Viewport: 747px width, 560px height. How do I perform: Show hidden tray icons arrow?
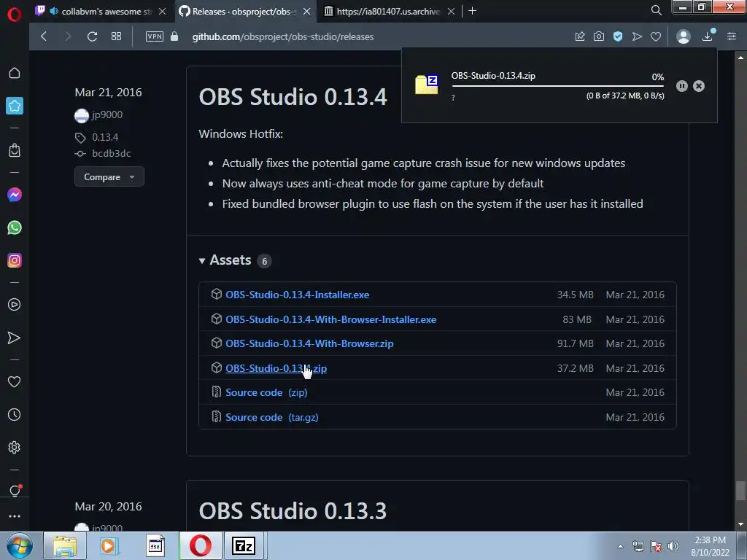point(620,546)
